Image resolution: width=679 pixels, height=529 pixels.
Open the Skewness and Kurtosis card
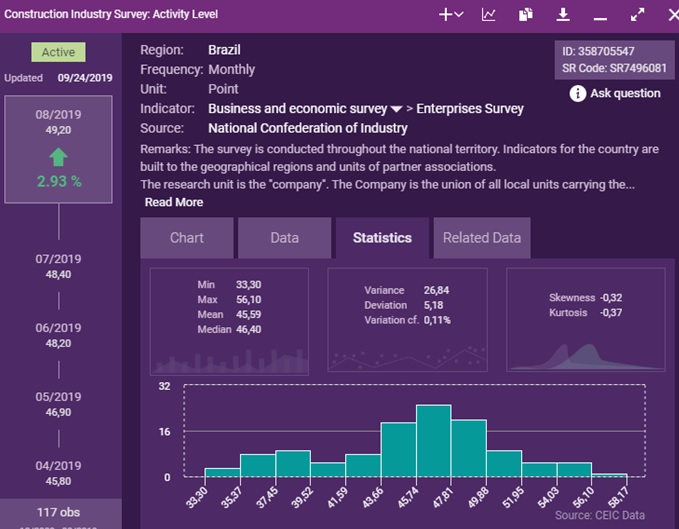[x=586, y=319]
